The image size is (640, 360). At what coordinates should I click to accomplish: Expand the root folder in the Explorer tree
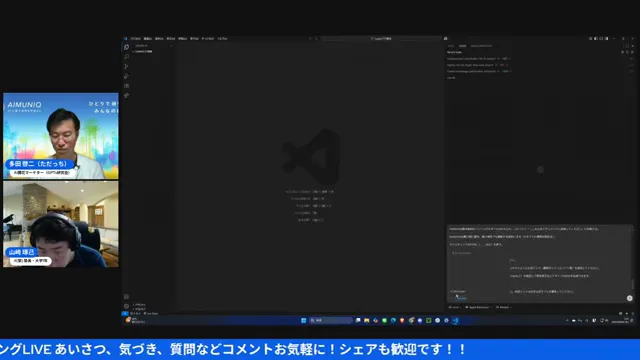click(x=143, y=51)
